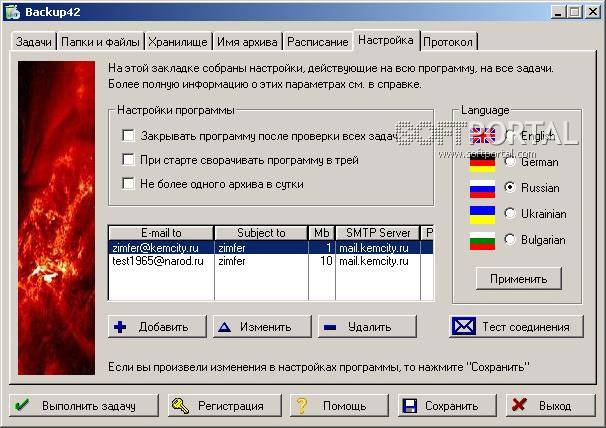The image size is (606, 428).
Task: Open the Хранилище tab
Action: pyautogui.click(x=178, y=42)
